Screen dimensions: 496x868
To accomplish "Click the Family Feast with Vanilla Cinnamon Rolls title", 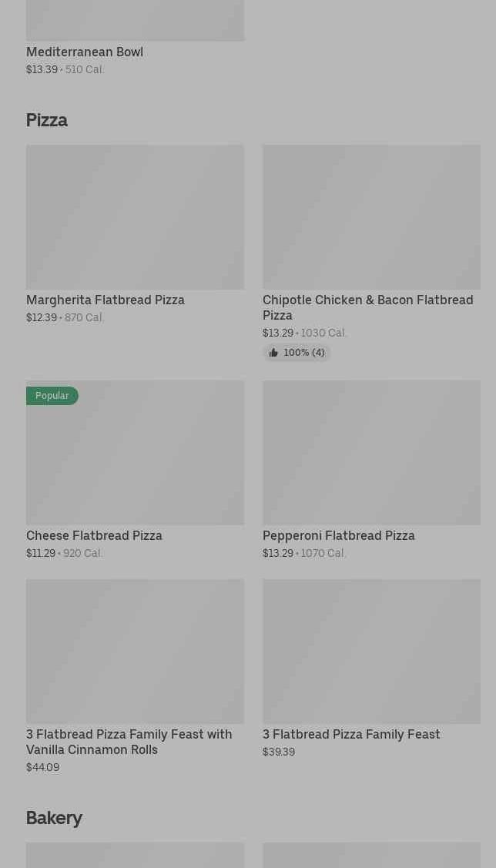I will (129, 742).
